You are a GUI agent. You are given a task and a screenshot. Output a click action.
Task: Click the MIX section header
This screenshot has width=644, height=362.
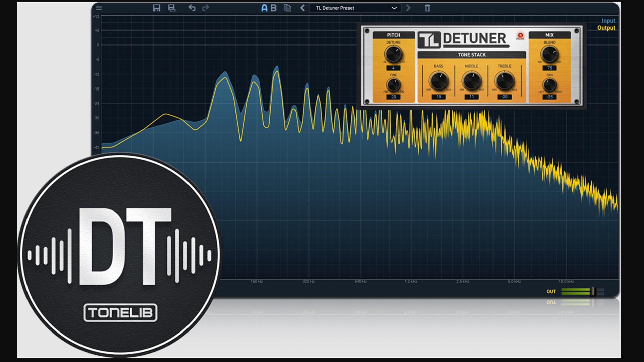[549, 35]
